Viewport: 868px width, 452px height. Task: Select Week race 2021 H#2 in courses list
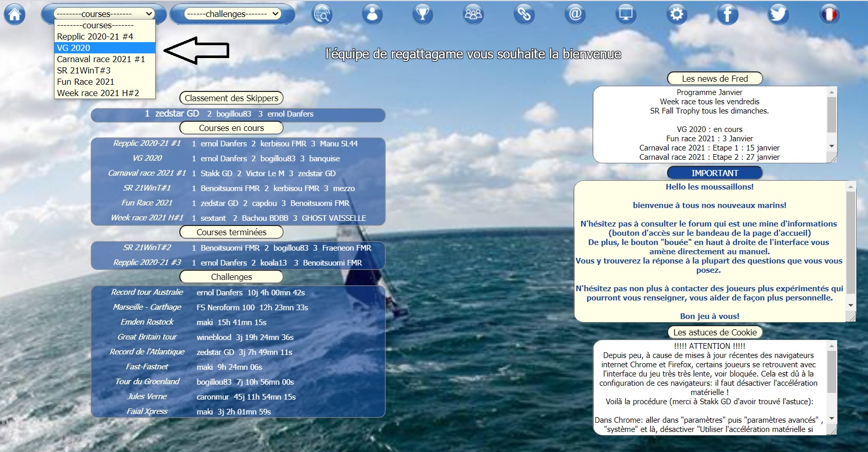coord(105,93)
